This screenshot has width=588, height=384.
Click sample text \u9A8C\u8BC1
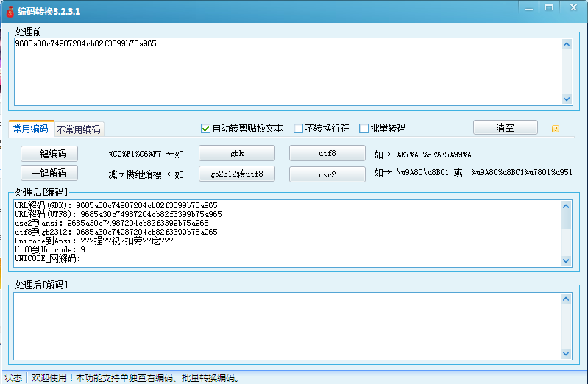422,172
